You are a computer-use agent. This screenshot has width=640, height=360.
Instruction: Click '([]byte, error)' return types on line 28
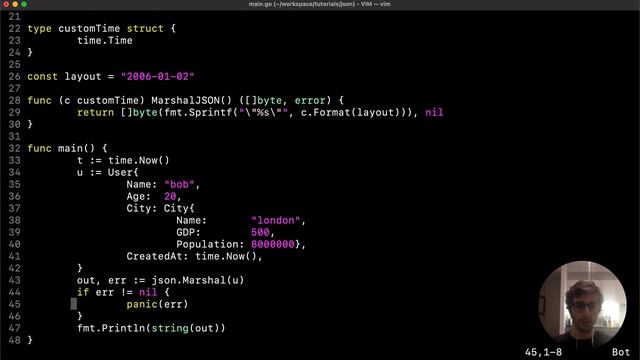[x=285, y=100]
